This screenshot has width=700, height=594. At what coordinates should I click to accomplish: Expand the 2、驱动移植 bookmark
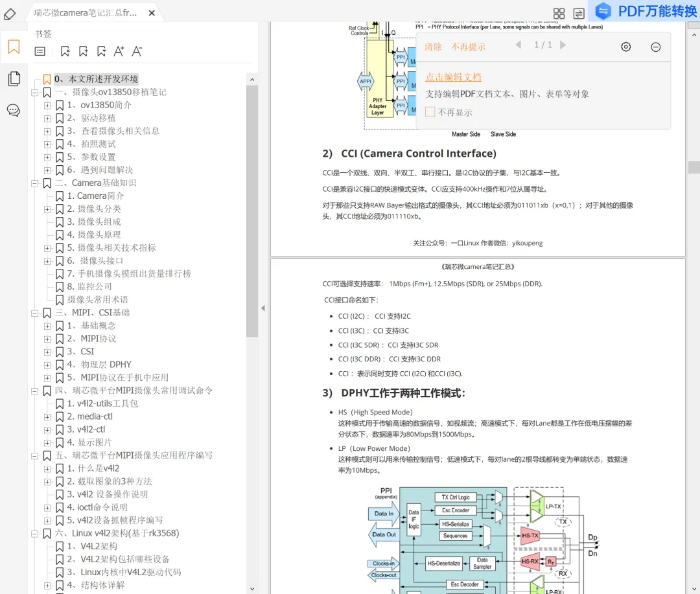tap(47, 119)
